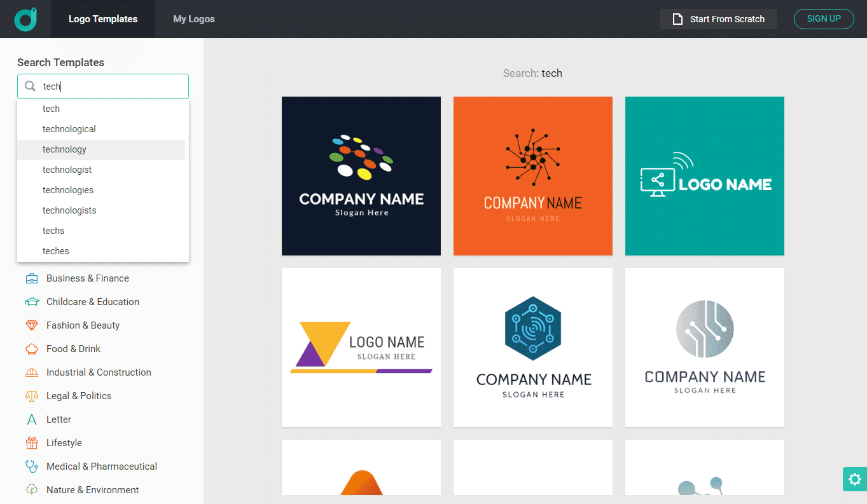Open the settings gear widget

pyautogui.click(x=854, y=479)
